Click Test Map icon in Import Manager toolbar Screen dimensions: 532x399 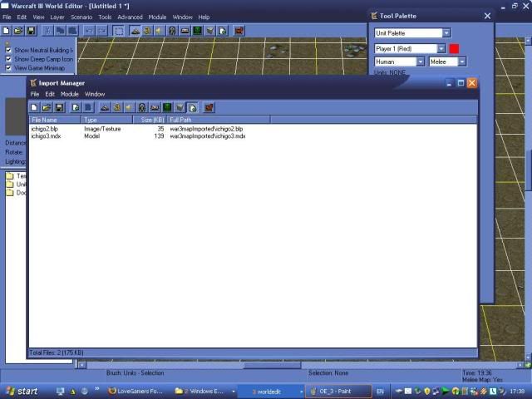pyautogui.click(x=209, y=107)
